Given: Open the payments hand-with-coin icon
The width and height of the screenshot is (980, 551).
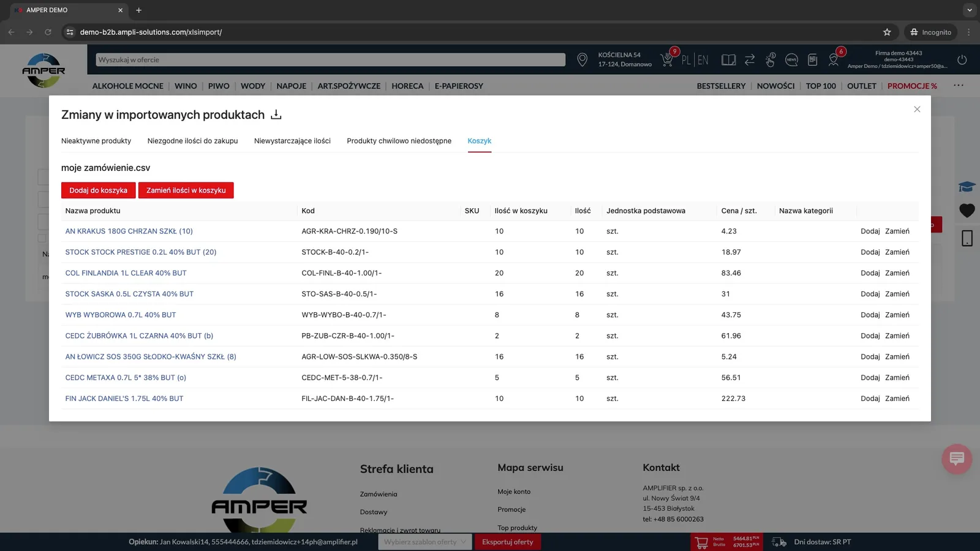Looking at the screenshot, I should [771, 59].
